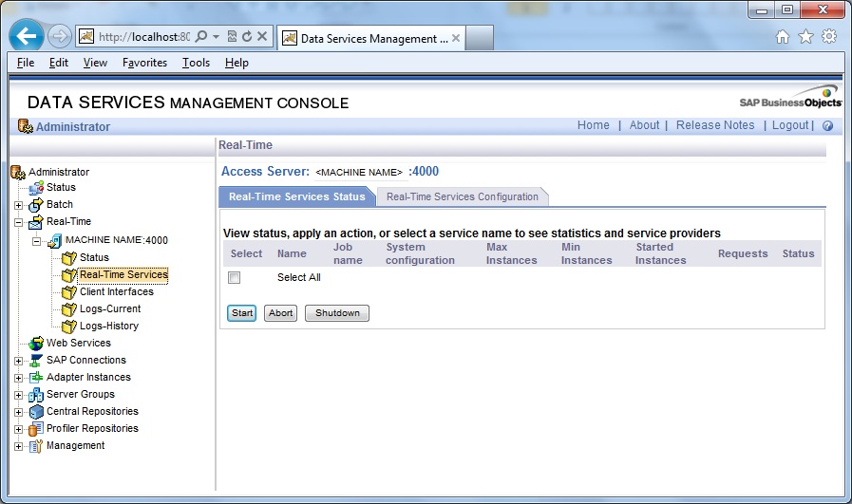The image size is (852, 504).
Task: Click the Batch node icon
Action: 36,205
